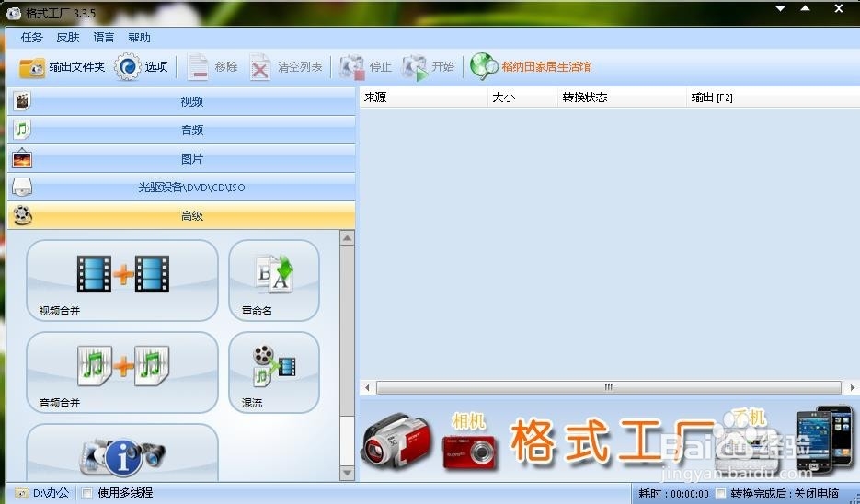This screenshot has width=860, height=504.
Task: Click the 输出文件夹 label
Action: pyautogui.click(x=76, y=67)
